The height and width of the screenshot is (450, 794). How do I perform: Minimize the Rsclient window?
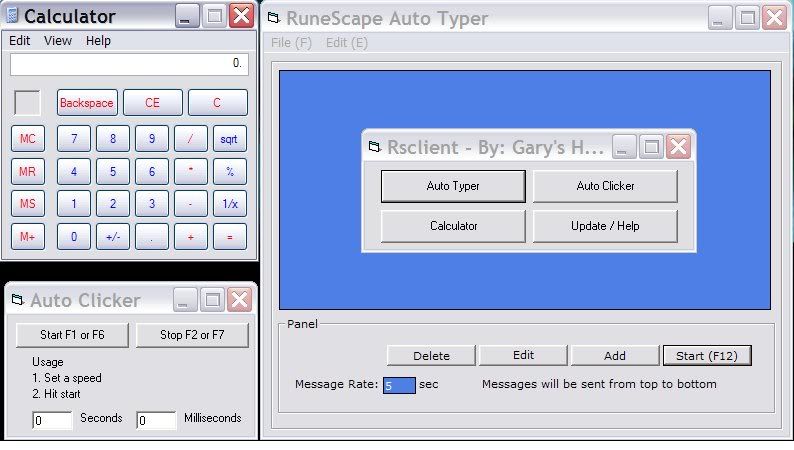624,147
